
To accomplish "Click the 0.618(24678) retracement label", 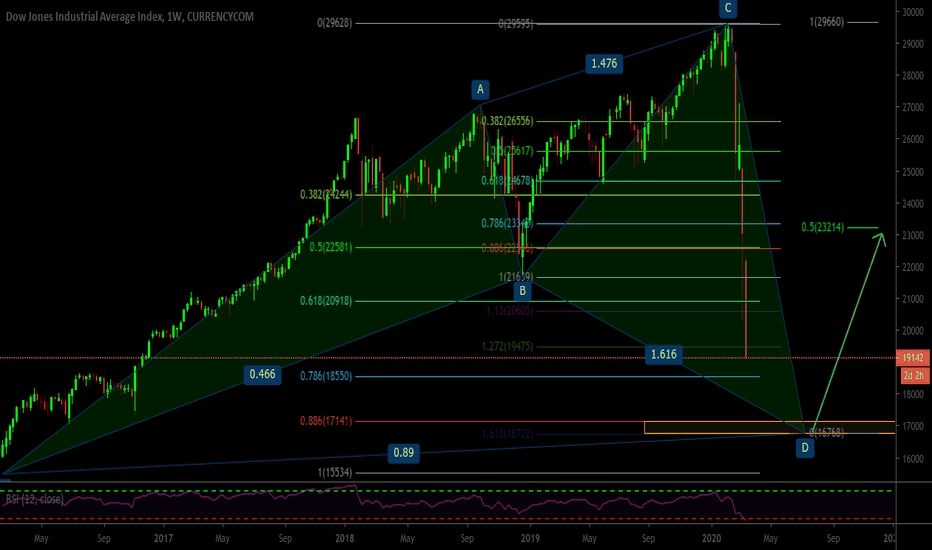I will tap(507, 180).
